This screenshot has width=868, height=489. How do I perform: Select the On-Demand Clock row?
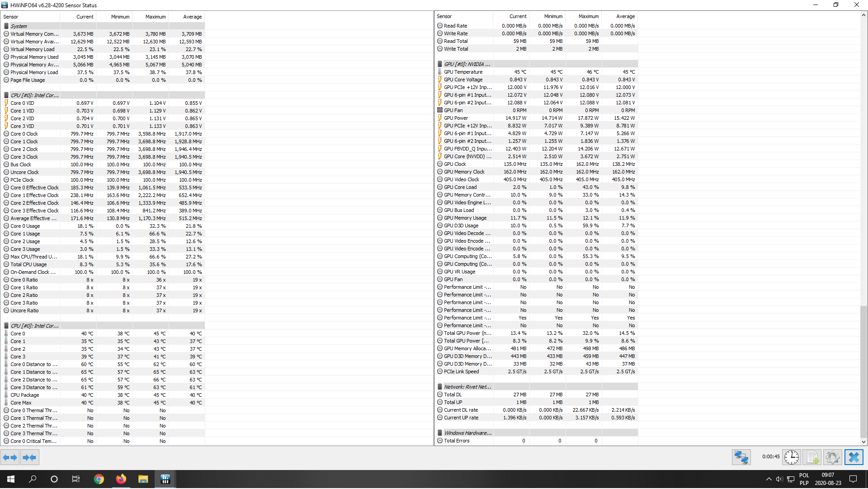coord(103,272)
